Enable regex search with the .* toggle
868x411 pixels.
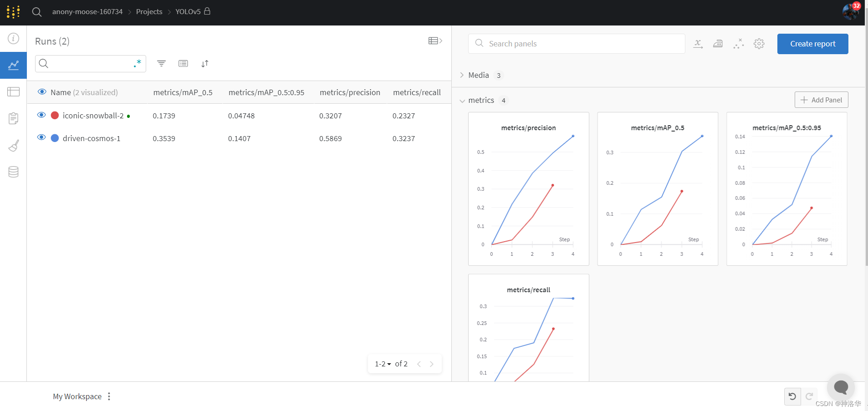coord(138,63)
